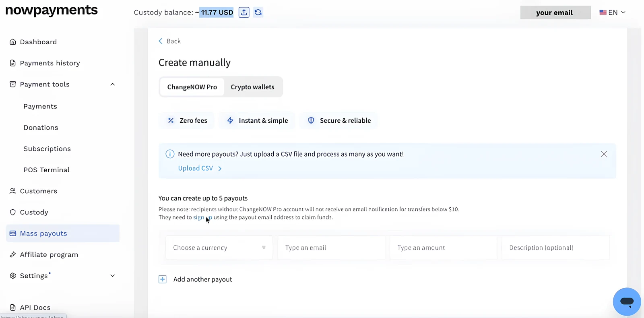Open the Subscriptions page
The height and width of the screenshot is (318, 644).
click(47, 149)
